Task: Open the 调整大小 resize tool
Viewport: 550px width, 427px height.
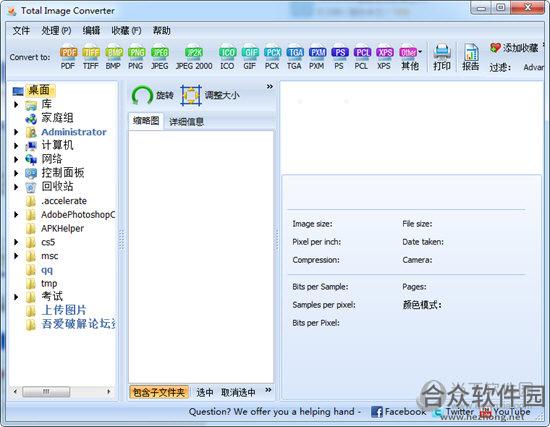Action: [x=210, y=95]
